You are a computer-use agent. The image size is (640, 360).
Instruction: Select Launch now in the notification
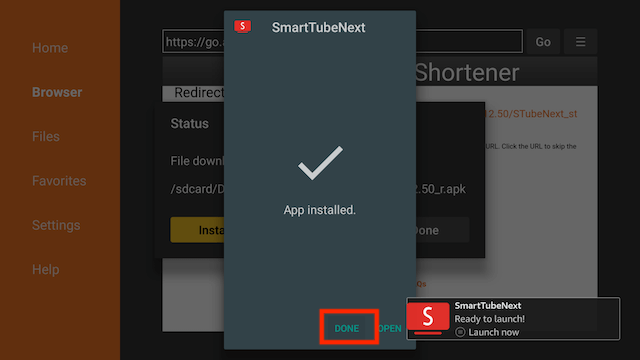tap(493, 332)
